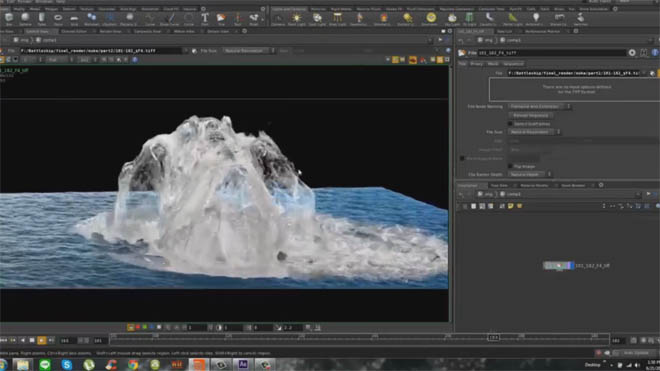Screen dimensions: 660x371
Task: Open parameter pane help icon
Action: click(655, 53)
